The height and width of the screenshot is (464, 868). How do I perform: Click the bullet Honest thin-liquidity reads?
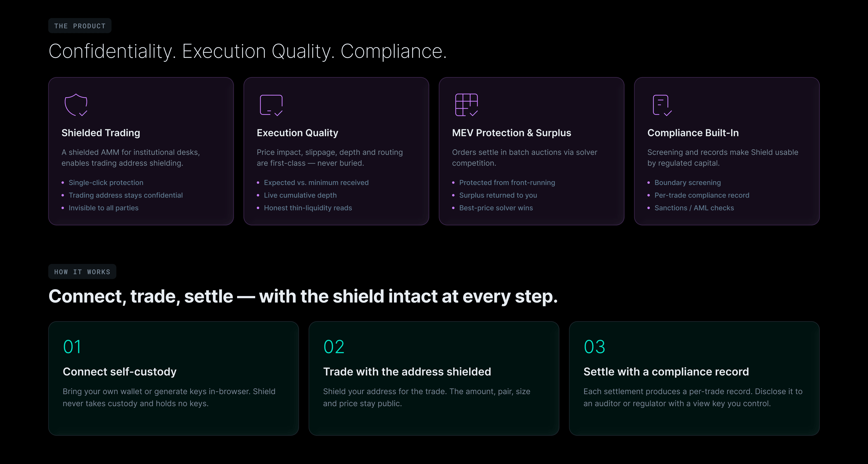tap(308, 208)
